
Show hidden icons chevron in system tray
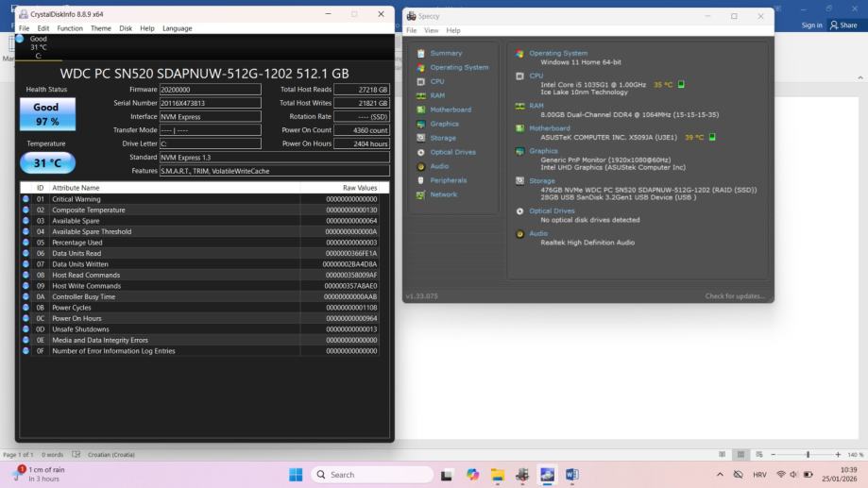(x=720, y=475)
